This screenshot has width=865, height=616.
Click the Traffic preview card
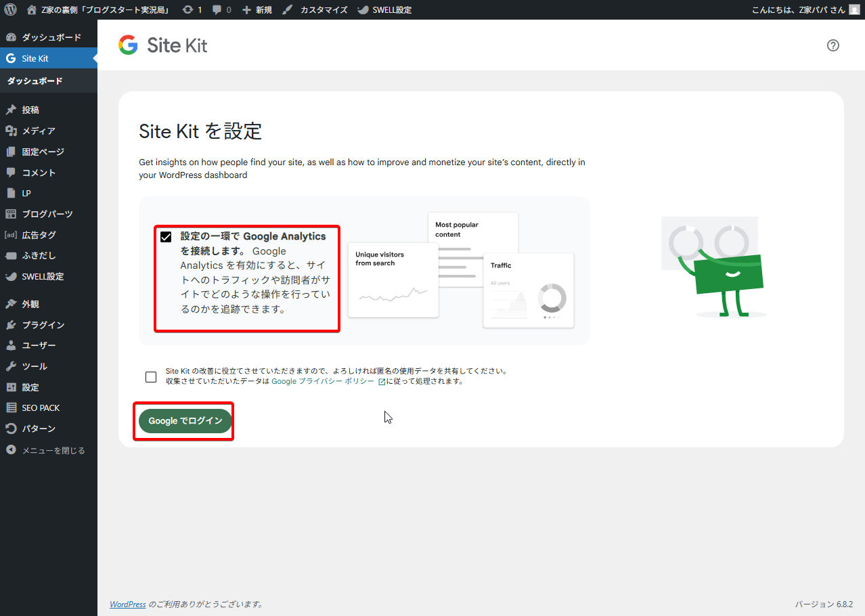529,290
